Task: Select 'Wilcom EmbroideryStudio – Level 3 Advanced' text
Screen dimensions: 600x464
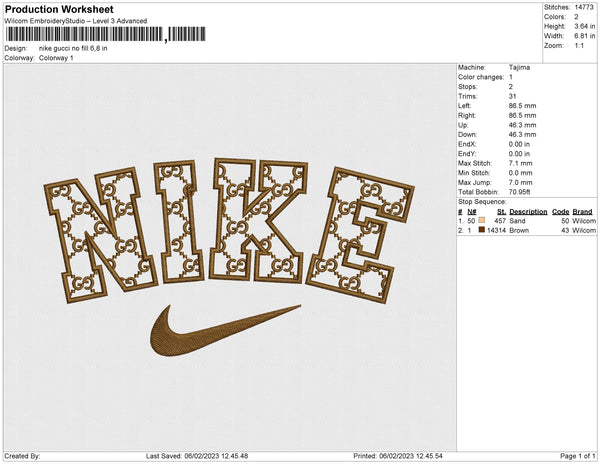Action: [76, 21]
